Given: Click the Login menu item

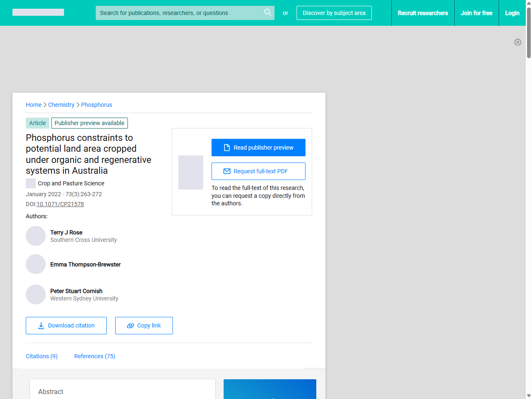Looking at the screenshot, I should coord(512,13).
